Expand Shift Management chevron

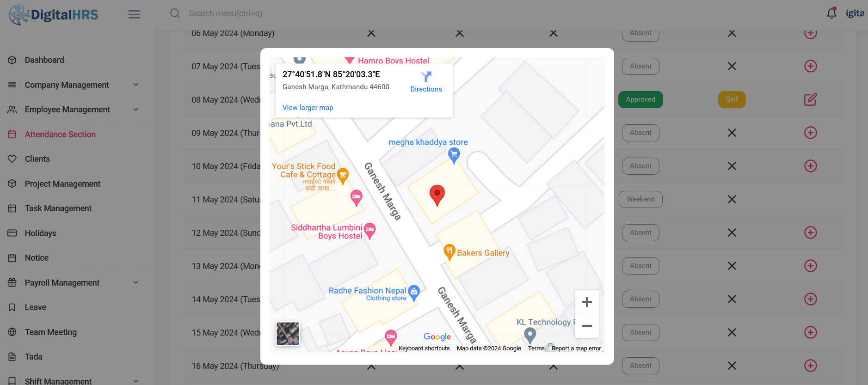tap(136, 381)
